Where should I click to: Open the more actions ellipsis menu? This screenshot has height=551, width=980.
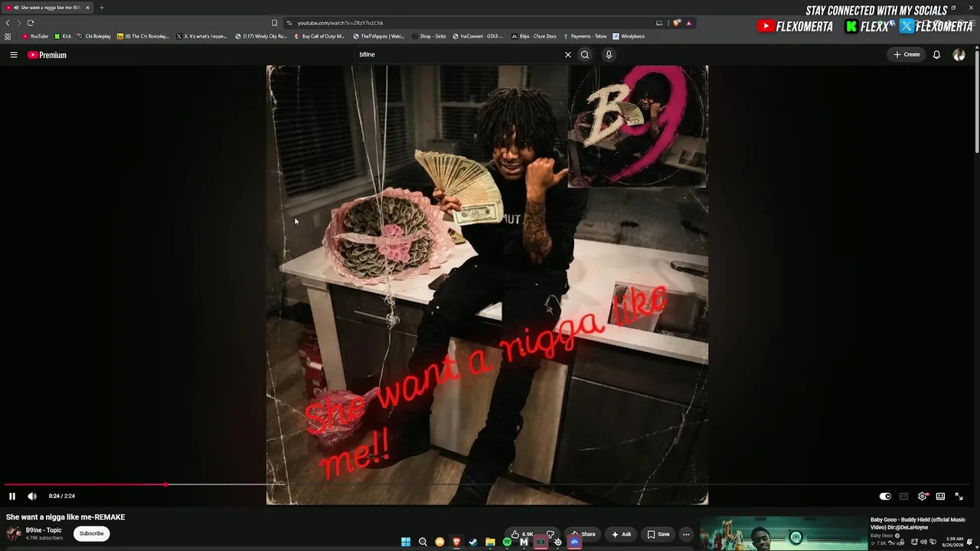click(x=686, y=534)
